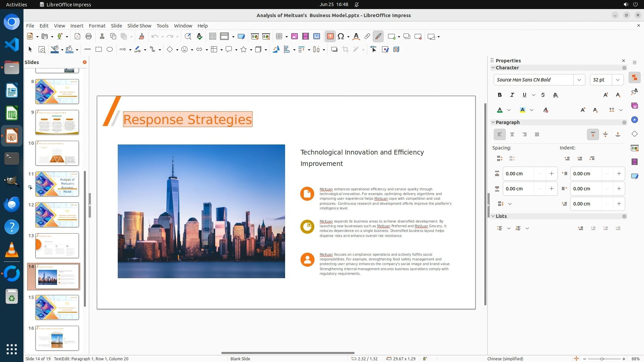
Task: Select the Rectangle shape tool
Action: pyautogui.click(x=99, y=50)
